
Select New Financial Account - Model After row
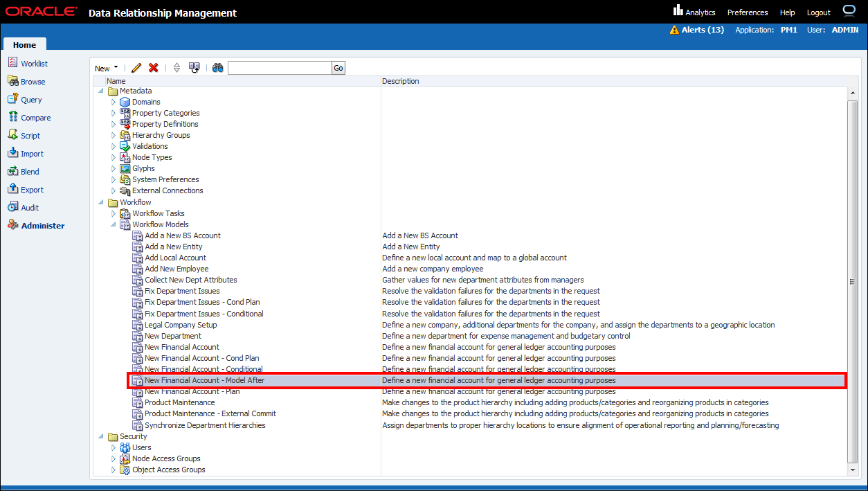tap(487, 380)
